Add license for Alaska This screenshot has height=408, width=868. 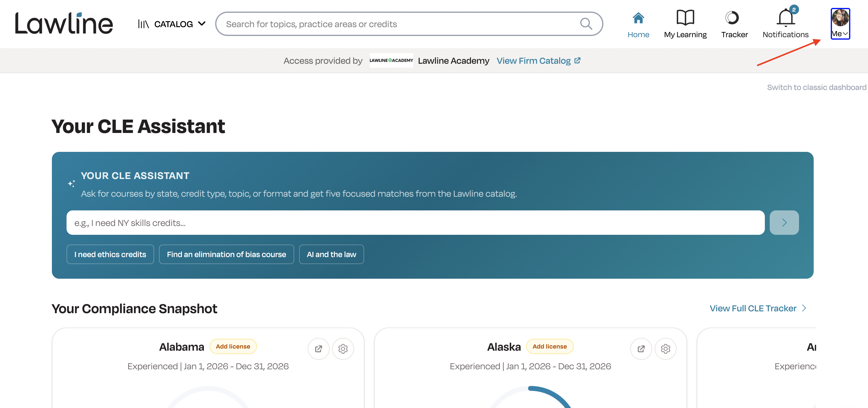[550, 346]
